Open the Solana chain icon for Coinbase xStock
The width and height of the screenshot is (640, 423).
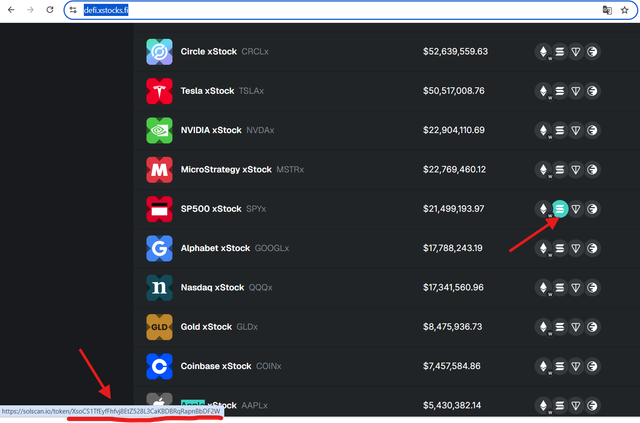pyautogui.click(x=560, y=366)
